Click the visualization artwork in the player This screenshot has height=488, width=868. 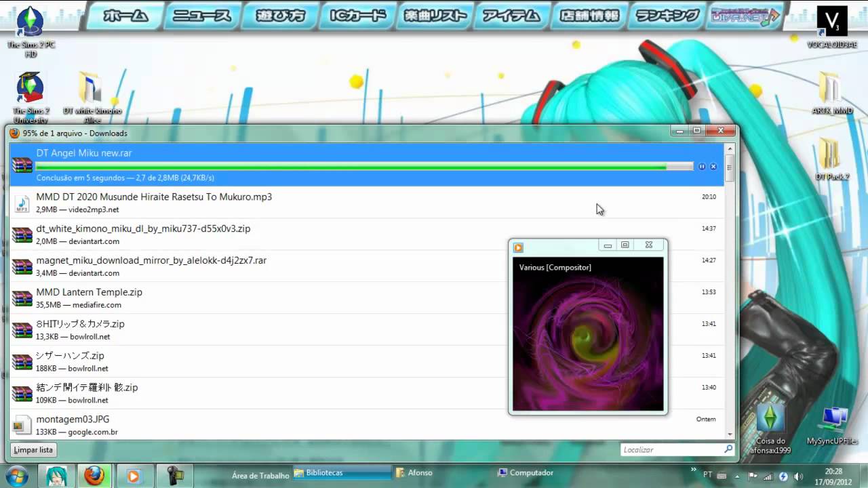coord(588,333)
